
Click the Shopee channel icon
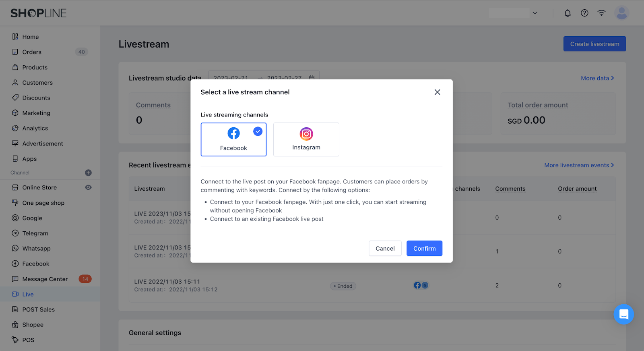pos(15,325)
